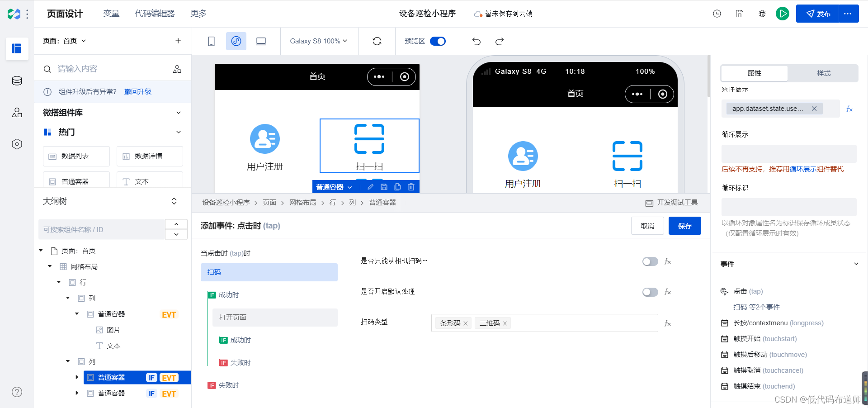Add a new page with plus icon
The width and height of the screenshot is (868, 408).
pos(178,41)
